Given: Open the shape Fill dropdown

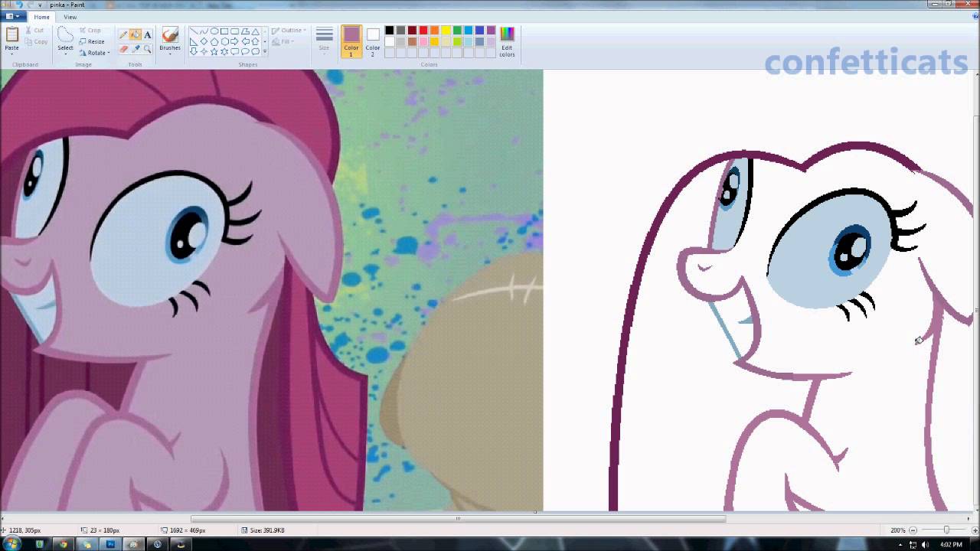Looking at the screenshot, I should pos(284,41).
